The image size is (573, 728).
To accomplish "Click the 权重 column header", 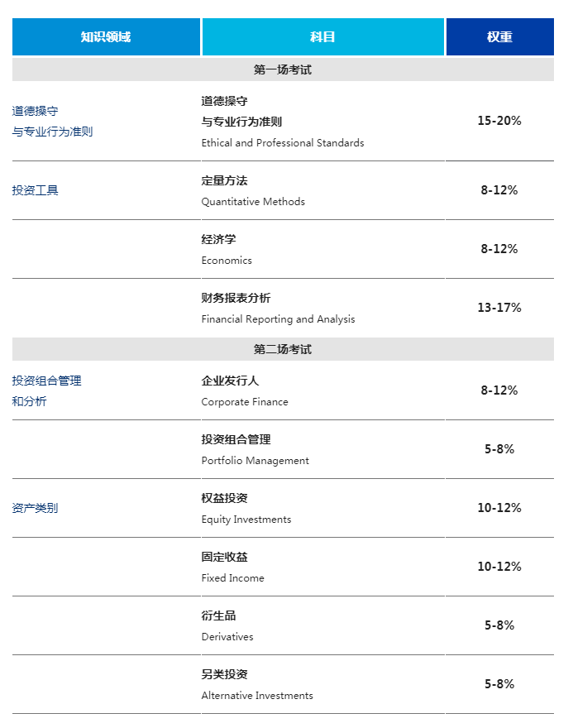I will click(499, 37).
